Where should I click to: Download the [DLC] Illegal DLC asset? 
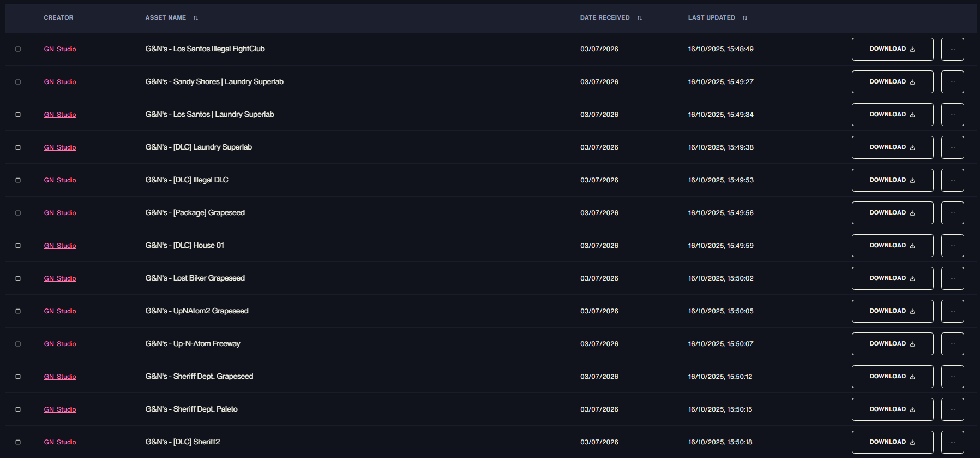click(892, 180)
